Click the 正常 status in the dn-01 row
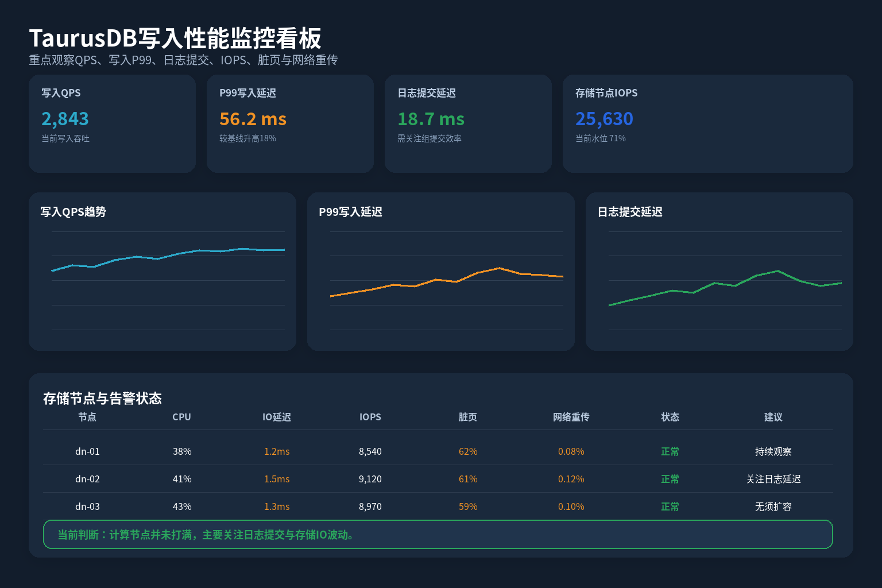 (x=670, y=451)
